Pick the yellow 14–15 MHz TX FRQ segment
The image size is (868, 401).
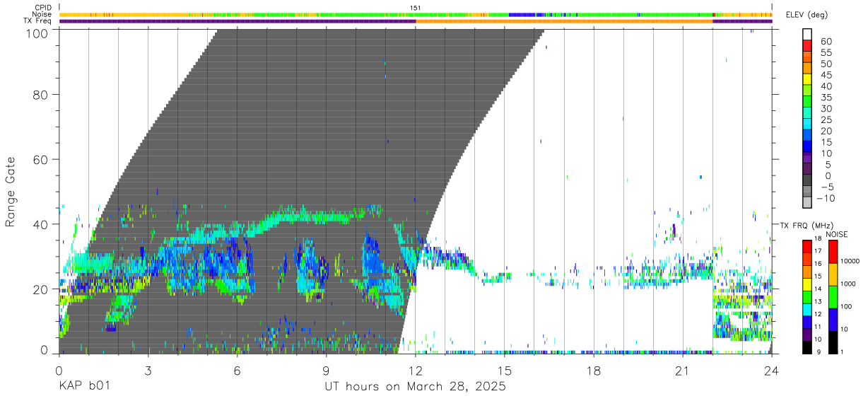[x=807, y=284]
